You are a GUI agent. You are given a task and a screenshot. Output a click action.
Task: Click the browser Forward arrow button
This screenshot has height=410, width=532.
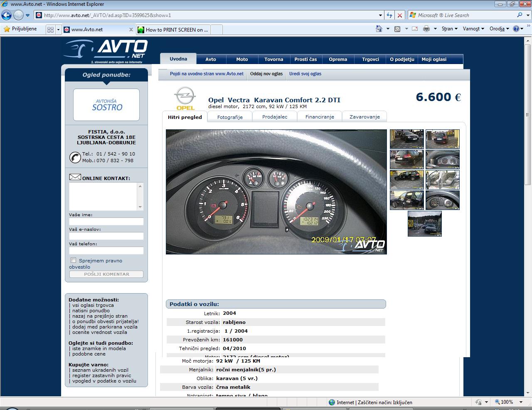pyautogui.click(x=18, y=15)
